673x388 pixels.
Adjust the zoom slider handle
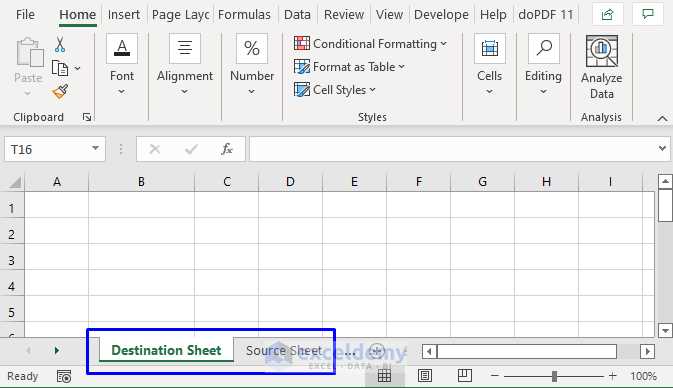click(554, 376)
